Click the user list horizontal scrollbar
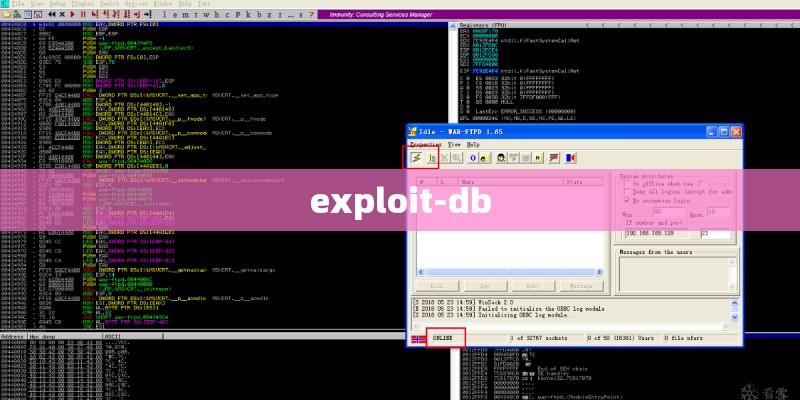This screenshot has height=400, width=800. pyautogui.click(x=510, y=272)
